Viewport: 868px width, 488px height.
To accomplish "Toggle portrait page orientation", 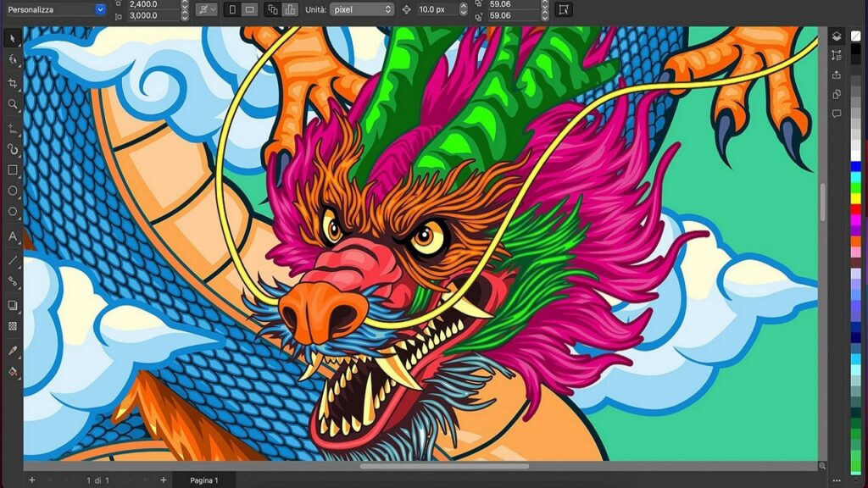I will point(231,10).
